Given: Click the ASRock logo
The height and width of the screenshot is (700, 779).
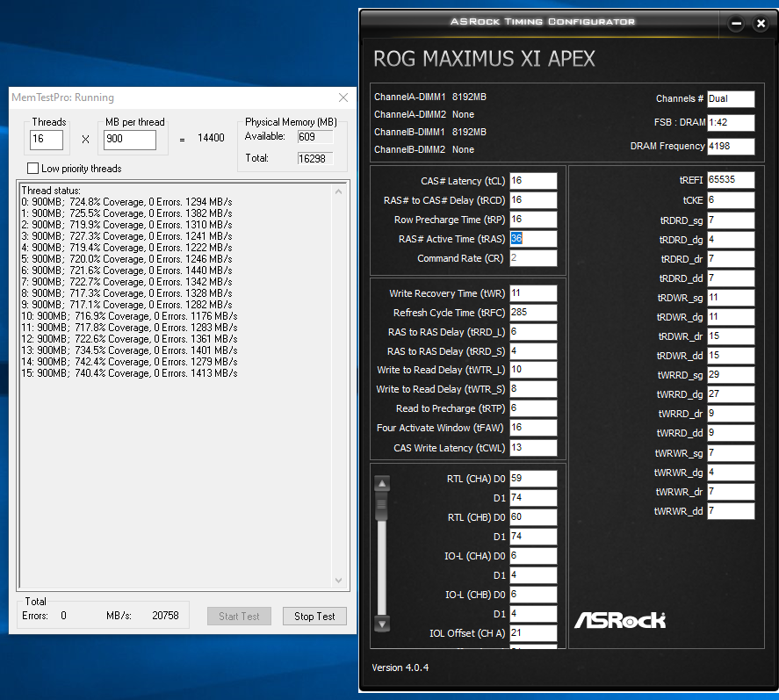Looking at the screenshot, I should (620, 620).
